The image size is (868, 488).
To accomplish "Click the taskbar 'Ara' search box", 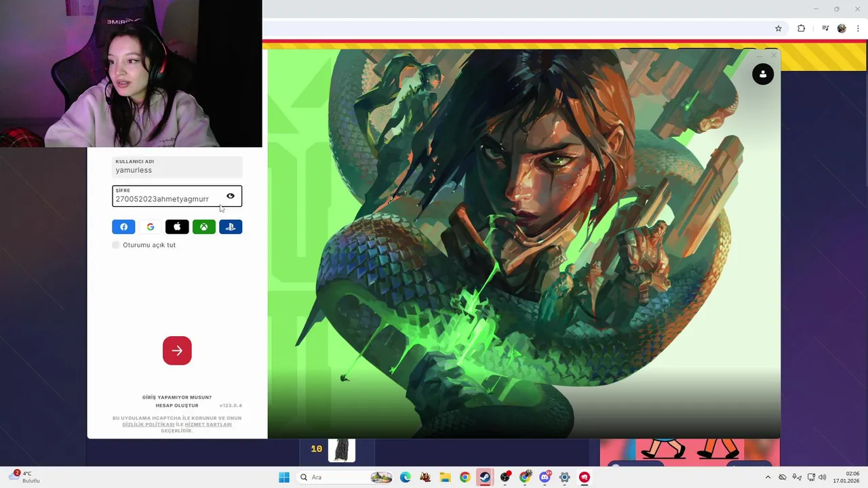I will tap(346, 477).
